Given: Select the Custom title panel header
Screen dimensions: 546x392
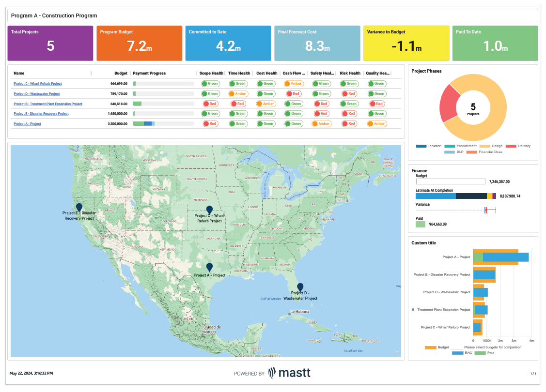Looking at the screenshot, I should click(423, 242).
